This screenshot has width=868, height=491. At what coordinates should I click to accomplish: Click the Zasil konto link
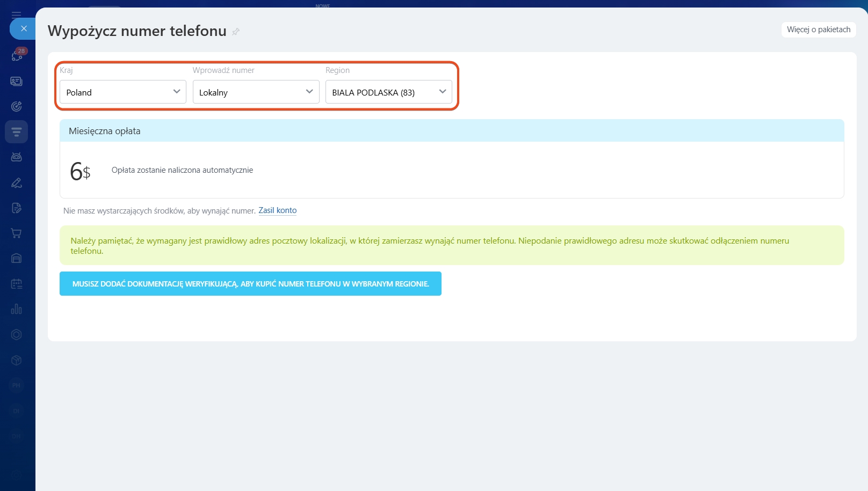pos(277,210)
